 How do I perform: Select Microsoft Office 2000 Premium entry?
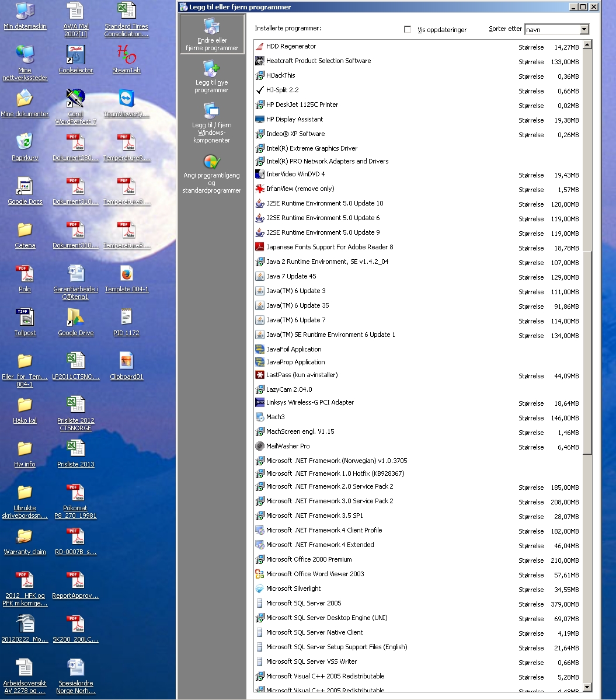418,560
